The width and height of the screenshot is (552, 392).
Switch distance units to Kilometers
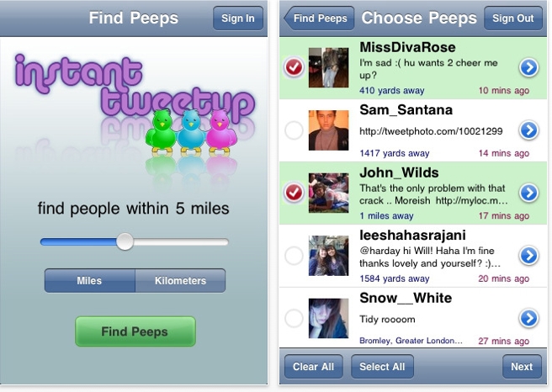pyautogui.click(x=180, y=280)
